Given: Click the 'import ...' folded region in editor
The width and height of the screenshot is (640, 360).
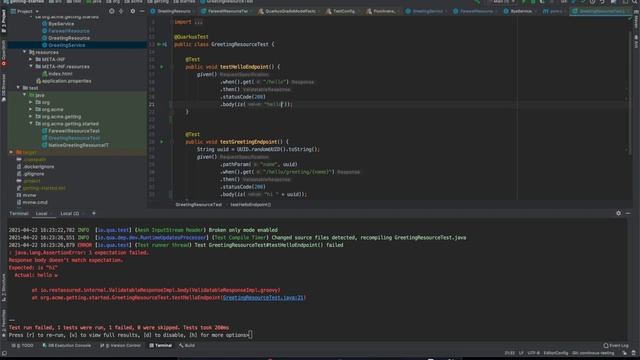Looking at the screenshot, I should [189, 22].
